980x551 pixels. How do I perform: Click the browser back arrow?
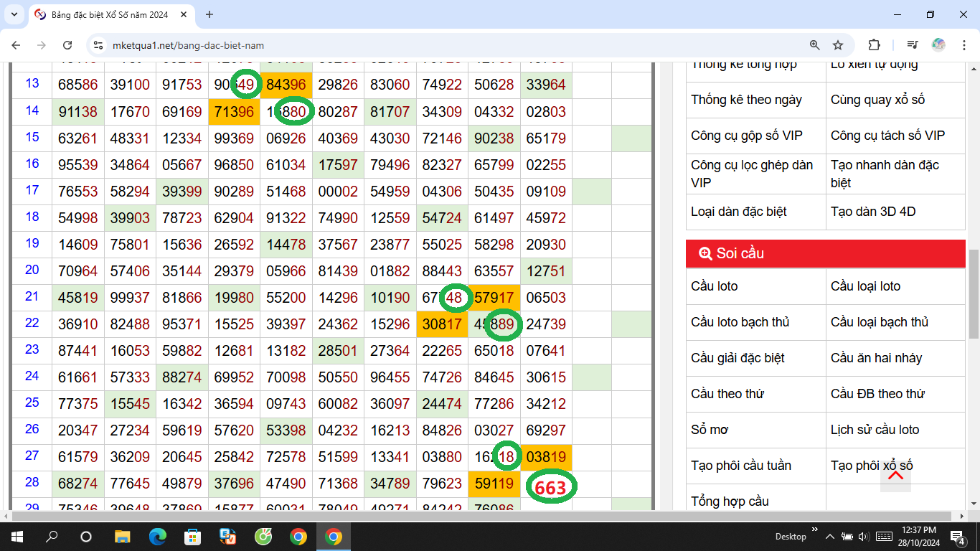[16, 45]
